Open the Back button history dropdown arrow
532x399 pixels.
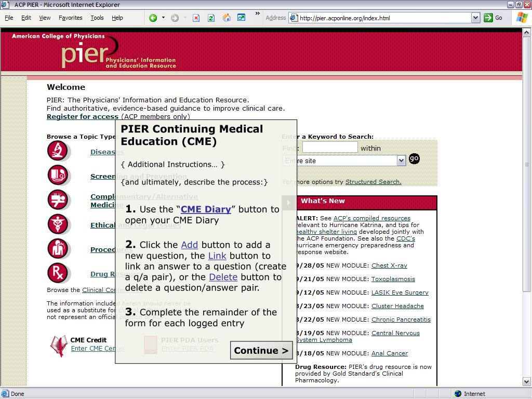[x=163, y=18]
